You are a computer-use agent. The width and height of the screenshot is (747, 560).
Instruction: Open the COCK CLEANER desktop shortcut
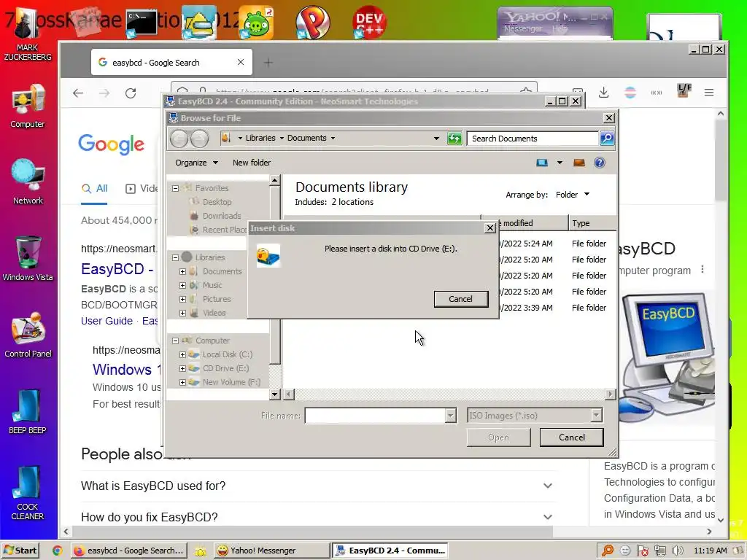[x=28, y=492]
